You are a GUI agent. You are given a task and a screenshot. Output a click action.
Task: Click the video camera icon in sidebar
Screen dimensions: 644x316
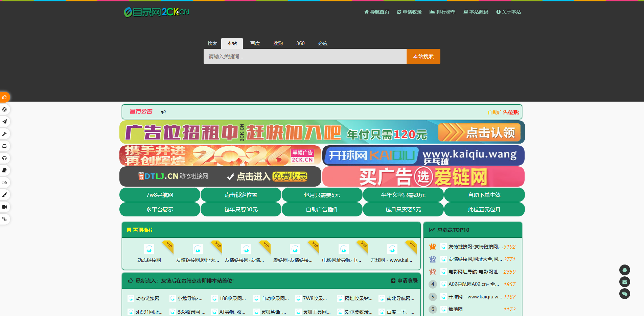pyautogui.click(x=5, y=207)
